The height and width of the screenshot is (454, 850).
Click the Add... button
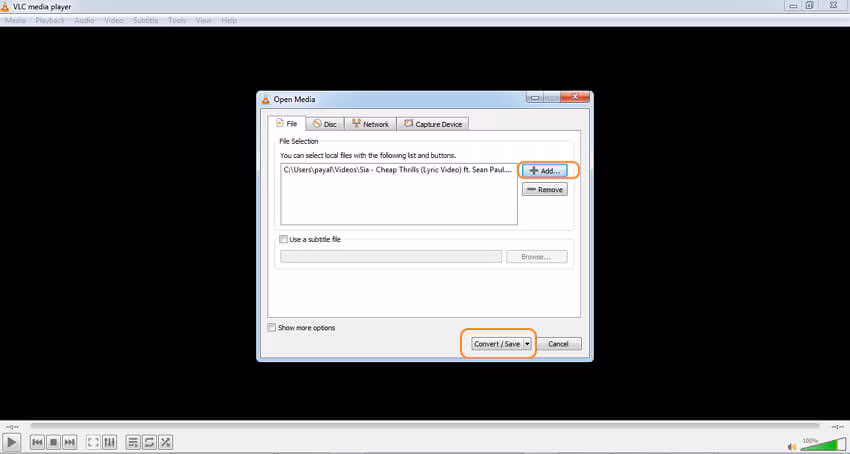point(545,170)
